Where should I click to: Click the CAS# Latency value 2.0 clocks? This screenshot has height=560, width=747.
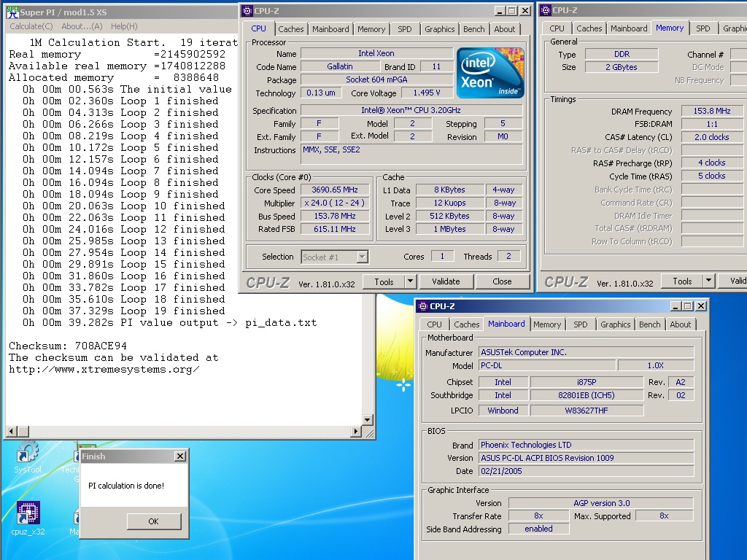[x=712, y=137]
